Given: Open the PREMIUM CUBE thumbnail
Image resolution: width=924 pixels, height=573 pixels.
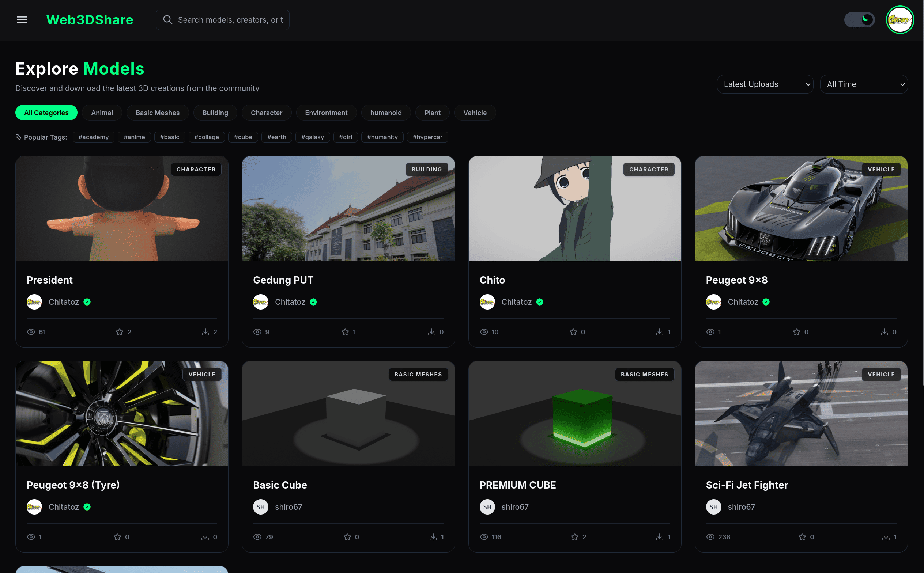Looking at the screenshot, I should click(x=575, y=413).
